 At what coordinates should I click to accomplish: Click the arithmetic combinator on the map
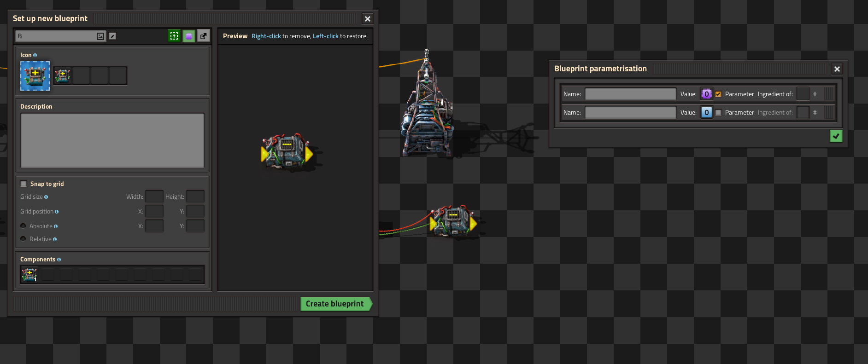pos(453,220)
